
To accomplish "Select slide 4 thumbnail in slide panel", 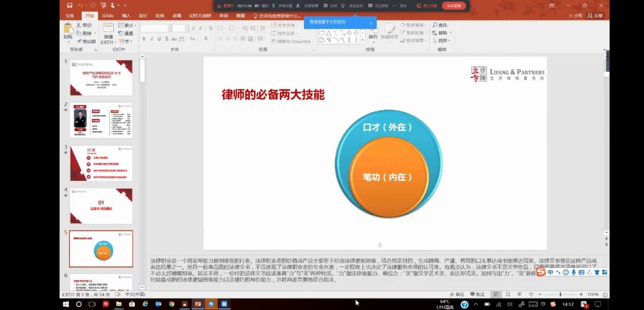I will click(x=101, y=206).
